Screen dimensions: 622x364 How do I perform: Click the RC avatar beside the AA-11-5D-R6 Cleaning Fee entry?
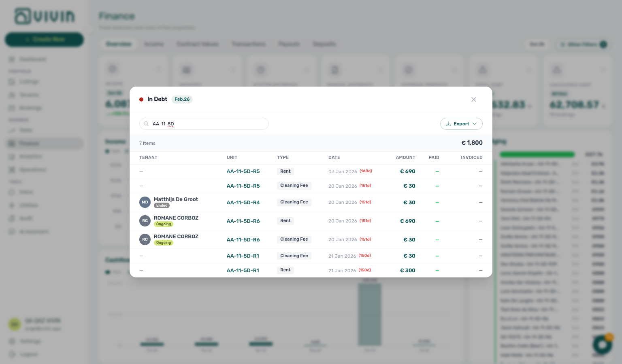(145, 239)
